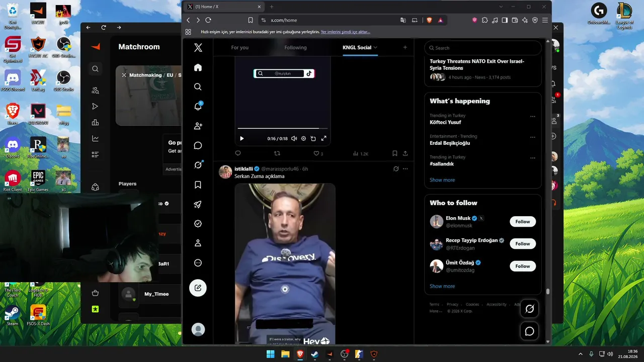Open more options for #sallandık trend
Screen dimensions: 644x362
532,158
